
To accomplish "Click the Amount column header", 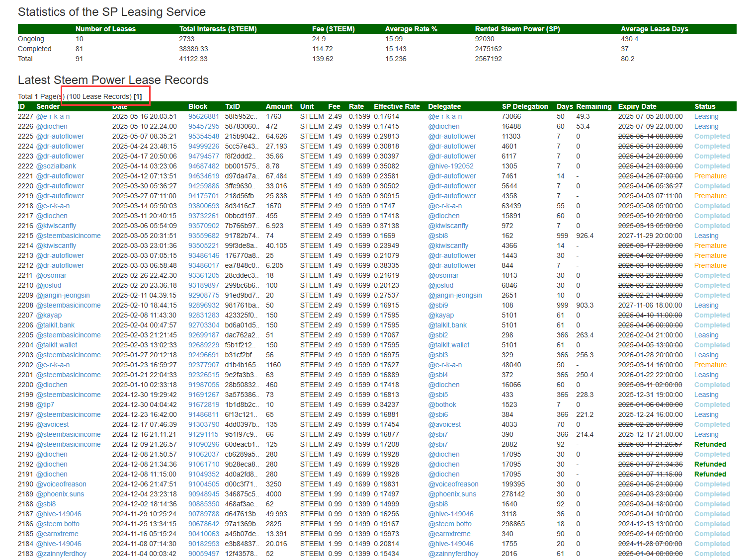I will click(x=279, y=106).
